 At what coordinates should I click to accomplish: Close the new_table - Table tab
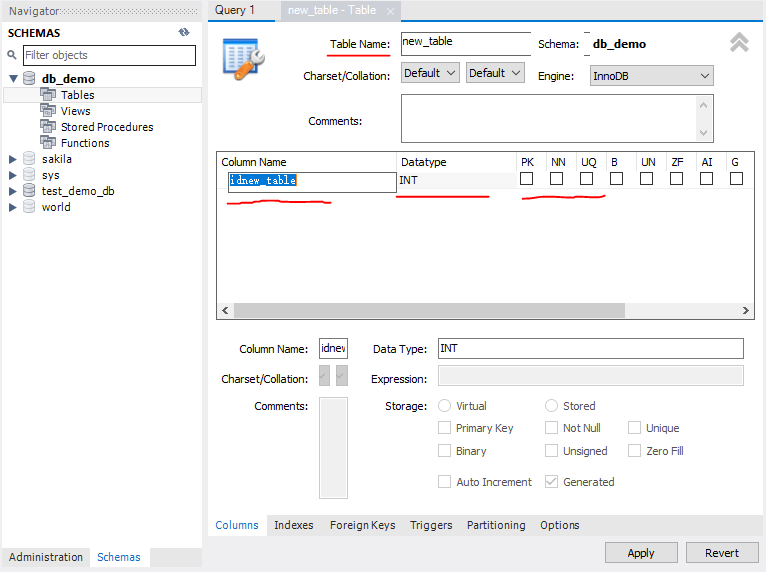coord(390,11)
